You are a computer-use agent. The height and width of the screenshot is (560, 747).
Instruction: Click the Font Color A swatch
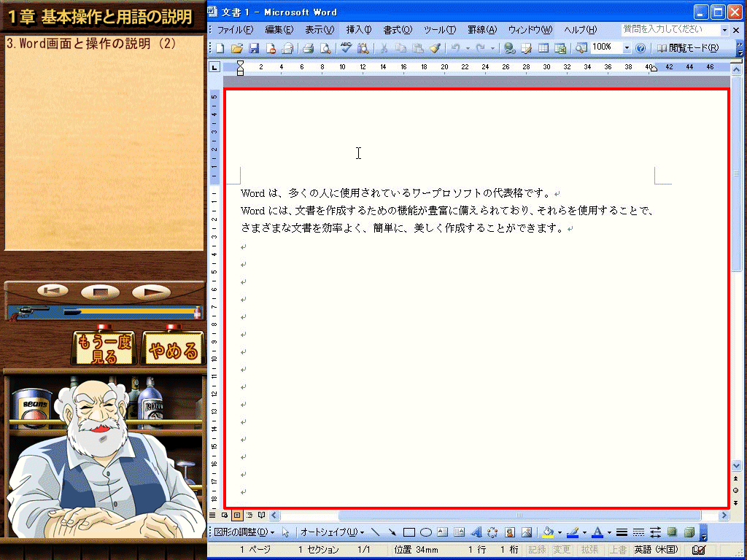(597, 532)
